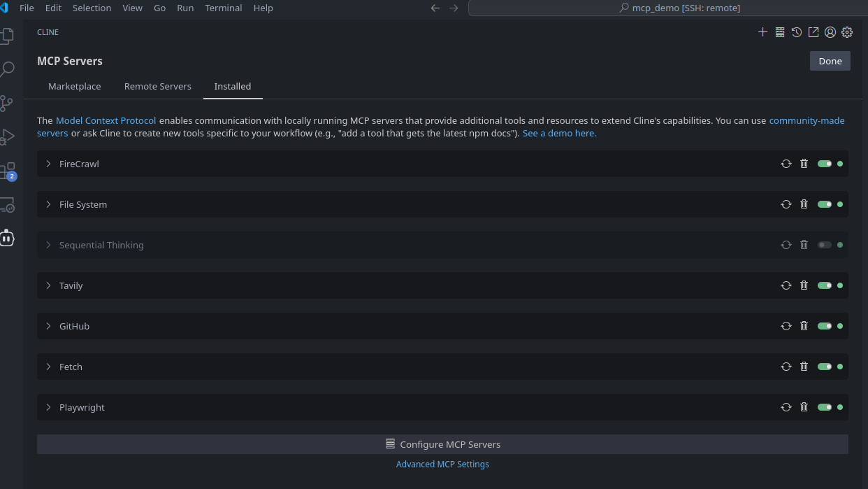Open the File menu
868x489 pixels.
(x=27, y=8)
